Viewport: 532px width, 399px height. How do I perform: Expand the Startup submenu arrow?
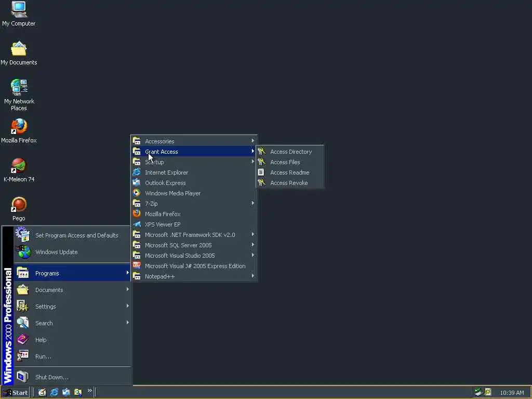(x=253, y=162)
